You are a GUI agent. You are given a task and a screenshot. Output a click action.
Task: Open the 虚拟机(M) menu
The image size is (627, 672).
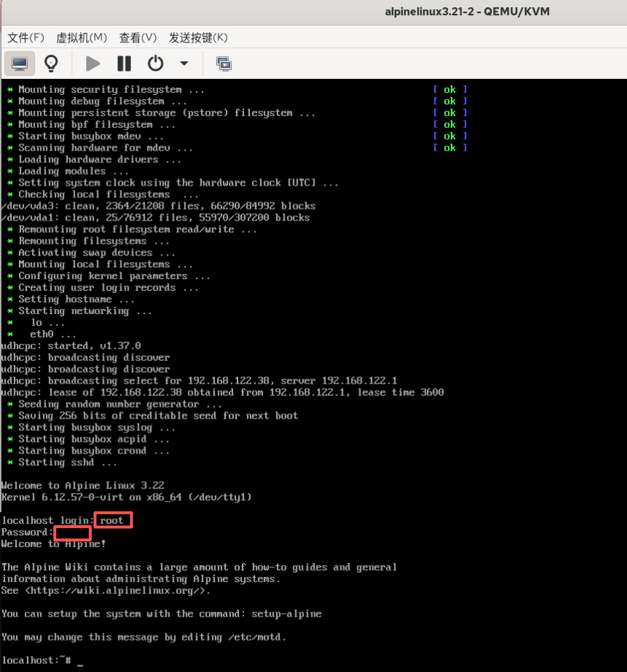click(x=81, y=38)
